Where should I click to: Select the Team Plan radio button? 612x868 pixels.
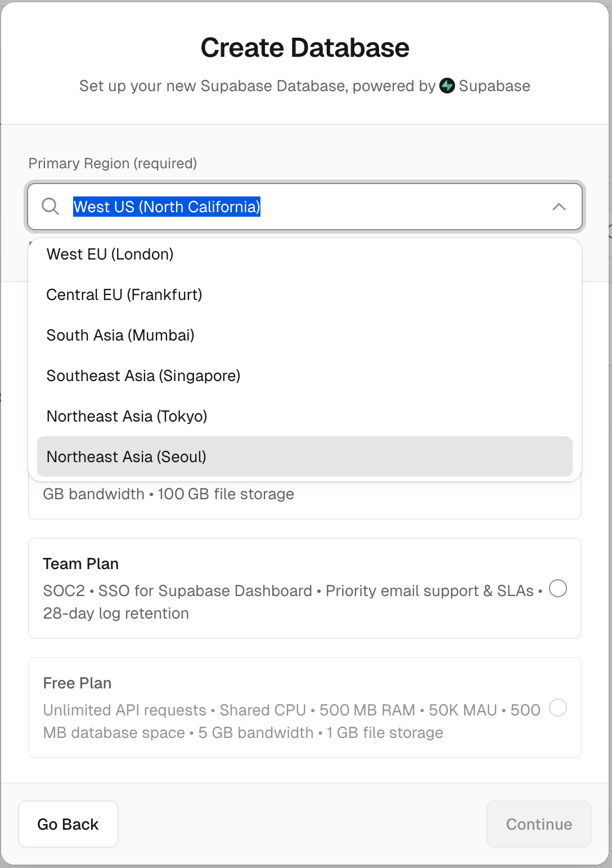coord(558,588)
